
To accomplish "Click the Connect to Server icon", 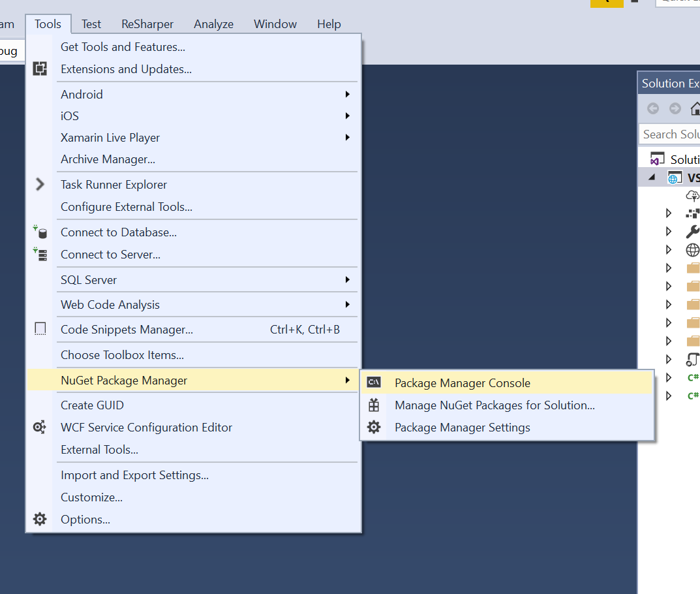I will click(40, 255).
